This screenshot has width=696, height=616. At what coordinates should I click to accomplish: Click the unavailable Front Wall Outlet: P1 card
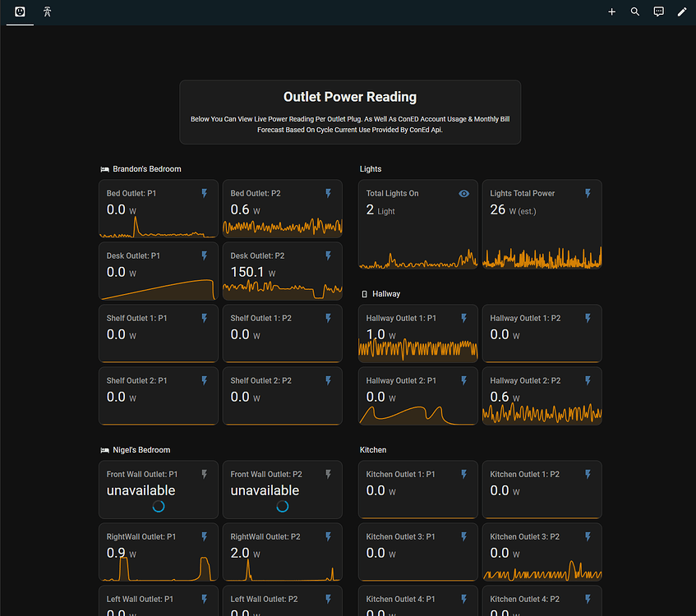point(156,489)
